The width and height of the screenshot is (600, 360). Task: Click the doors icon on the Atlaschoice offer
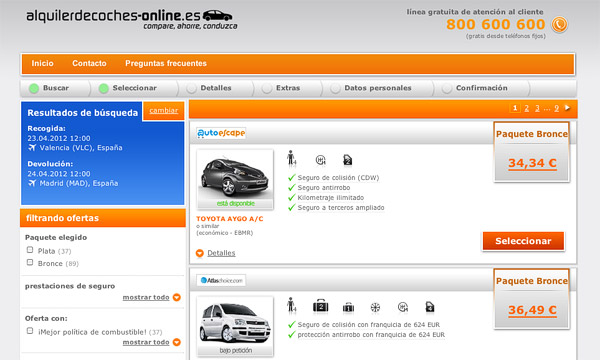(x=430, y=307)
